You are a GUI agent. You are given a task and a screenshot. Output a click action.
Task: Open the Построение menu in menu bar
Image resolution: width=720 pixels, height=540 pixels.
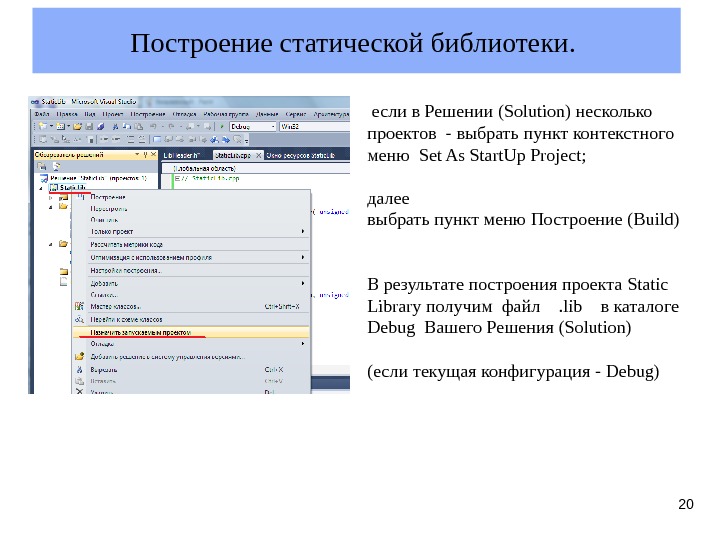[148, 114]
